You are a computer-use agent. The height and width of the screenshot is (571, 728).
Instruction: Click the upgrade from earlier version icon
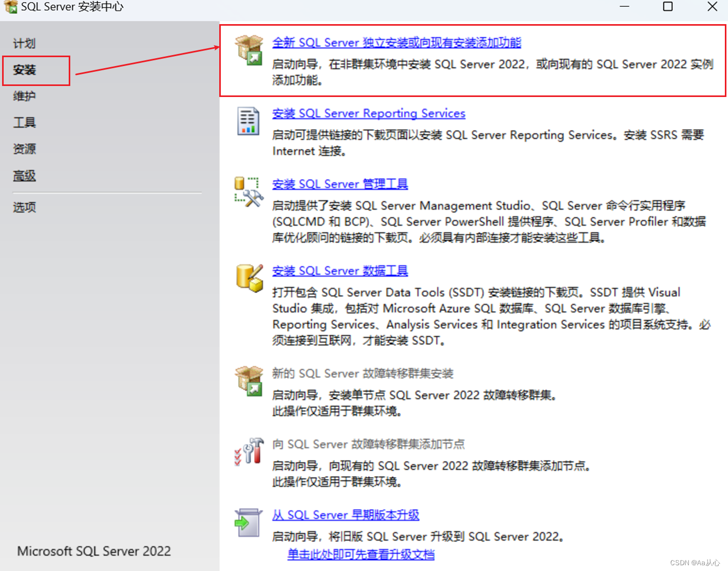(248, 522)
